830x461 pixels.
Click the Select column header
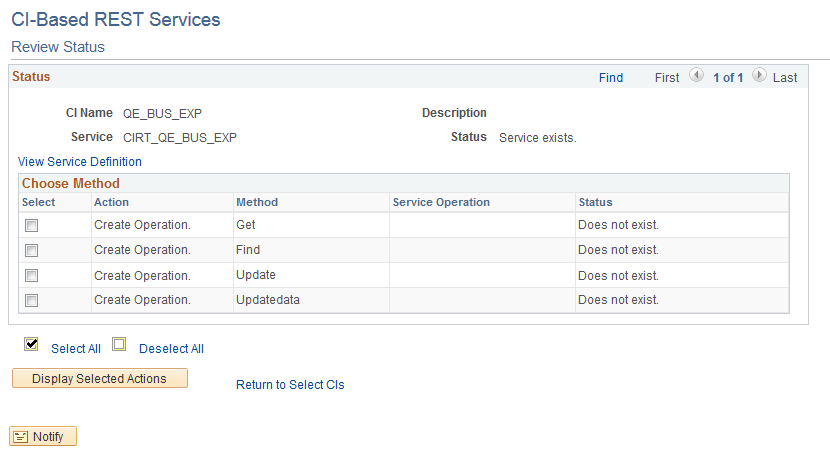pyautogui.click(x=39, y=202)
